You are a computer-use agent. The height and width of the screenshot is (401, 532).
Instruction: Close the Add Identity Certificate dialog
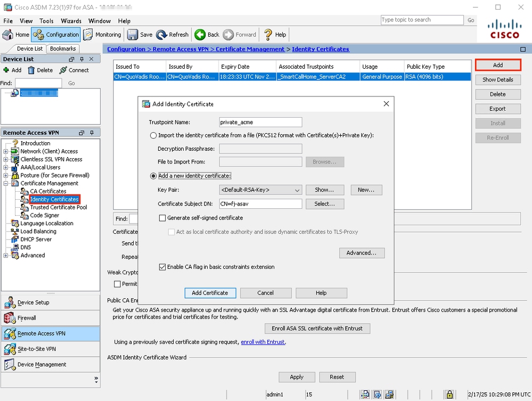pyautogui.click(x=386, y=104)
